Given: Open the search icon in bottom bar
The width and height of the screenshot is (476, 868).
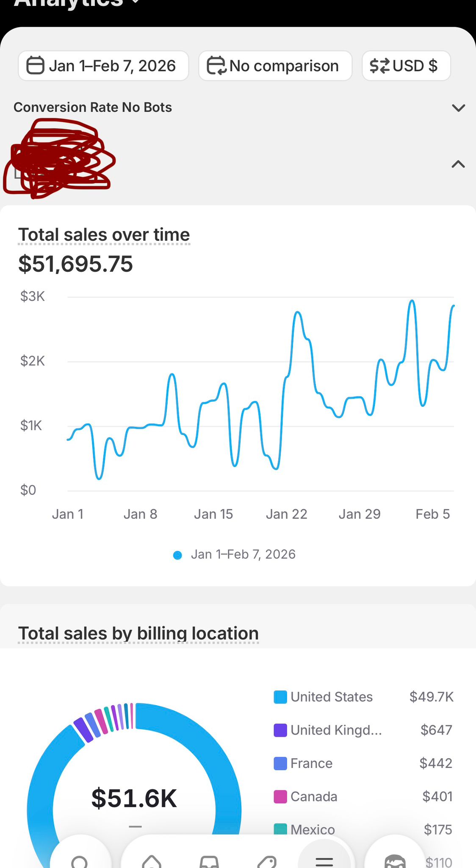Looking at the screenshot, I should click(x=80, y=860).
